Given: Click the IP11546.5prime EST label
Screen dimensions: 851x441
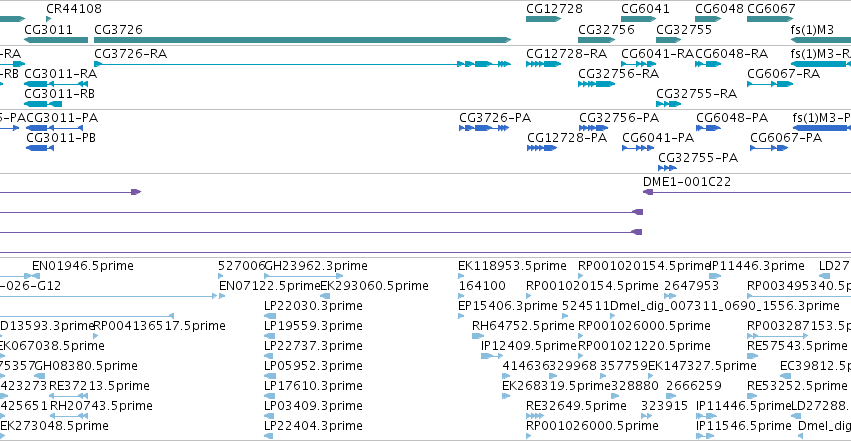Looking at the screenshot, I should pos(744,426).
